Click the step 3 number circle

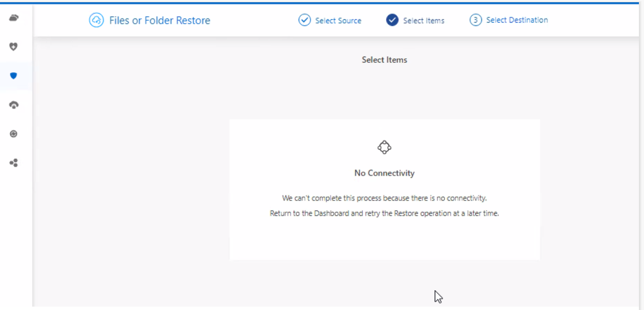(475, 20)
